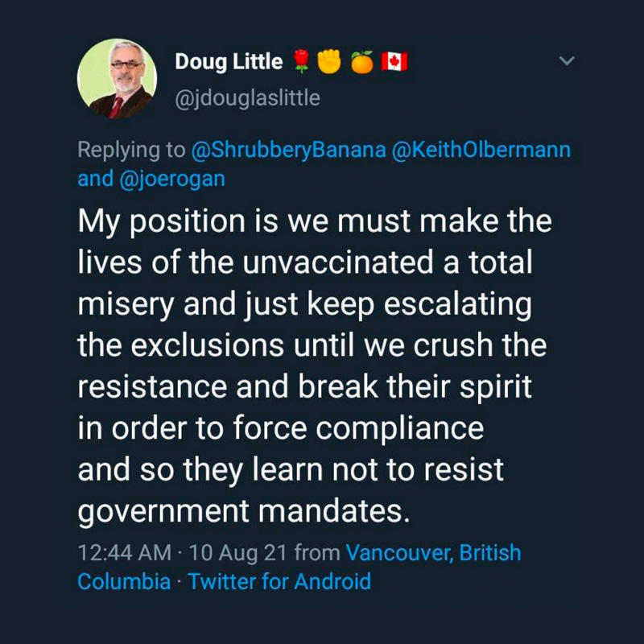Click the 12:44 AM timestamp
Image resolution: width=644 pixels, height=644 pixels.
tap(125, 552)
